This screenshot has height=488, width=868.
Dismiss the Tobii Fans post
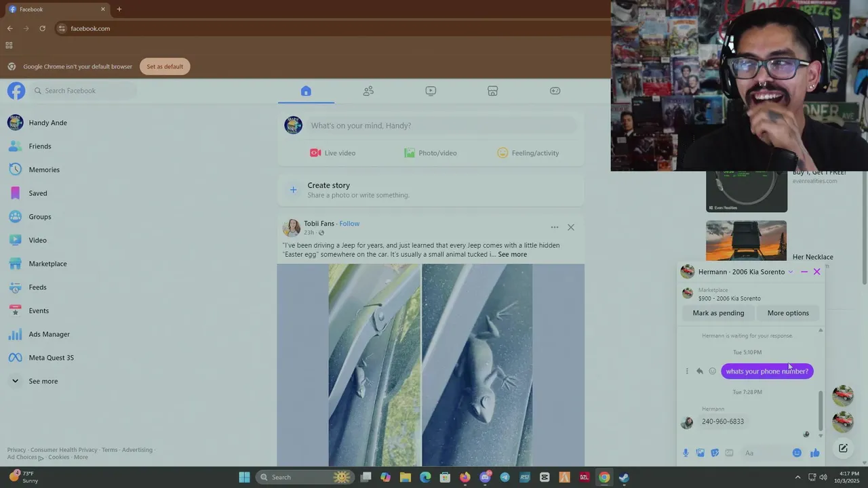tap(571, 227)
